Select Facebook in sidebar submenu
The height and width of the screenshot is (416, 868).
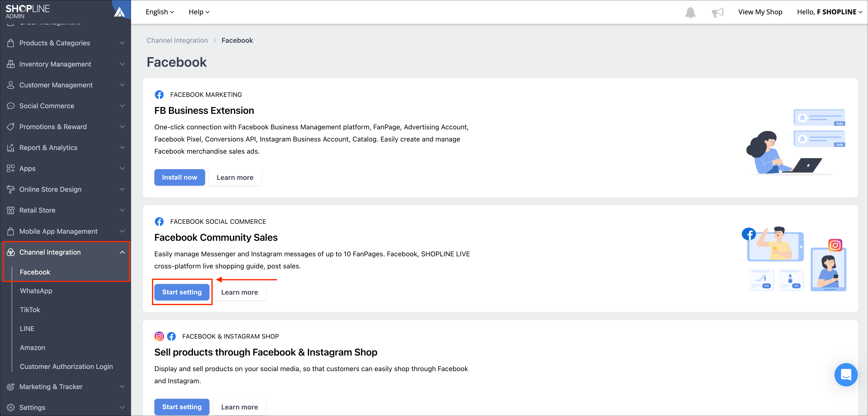point(35,272)
